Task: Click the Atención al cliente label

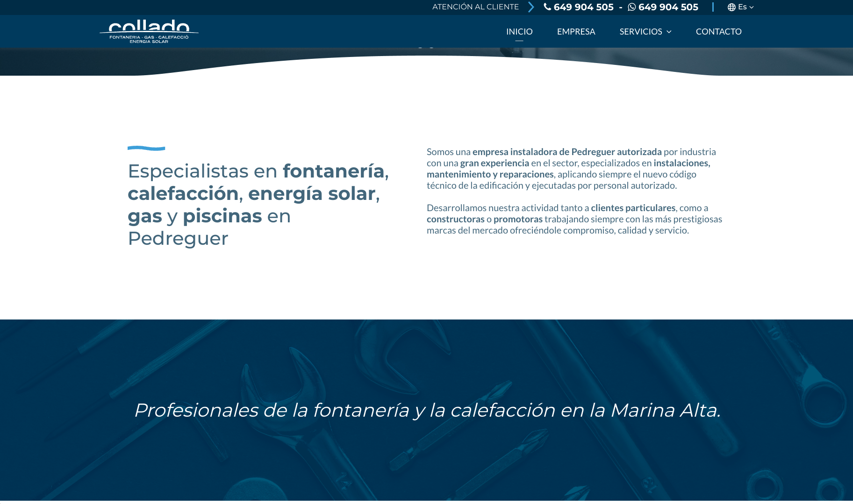Action: 475,7
